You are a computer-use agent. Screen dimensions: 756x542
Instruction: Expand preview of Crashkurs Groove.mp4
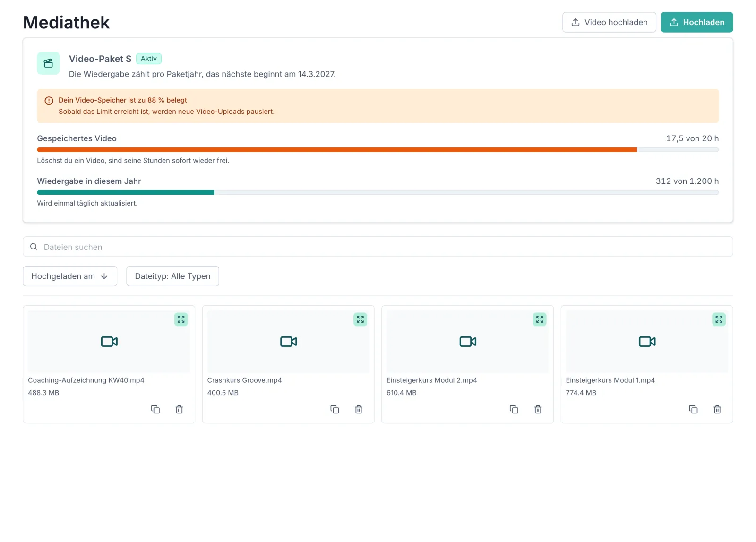tap(361, 319)
